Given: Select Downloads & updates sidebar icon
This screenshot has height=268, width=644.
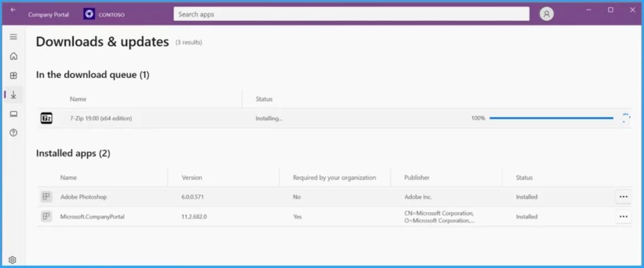Looking at the screenshot, I should [14, 95].
